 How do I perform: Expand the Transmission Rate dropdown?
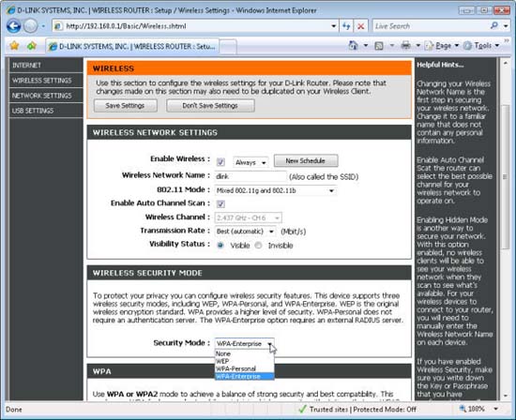(x=245, y=232)
